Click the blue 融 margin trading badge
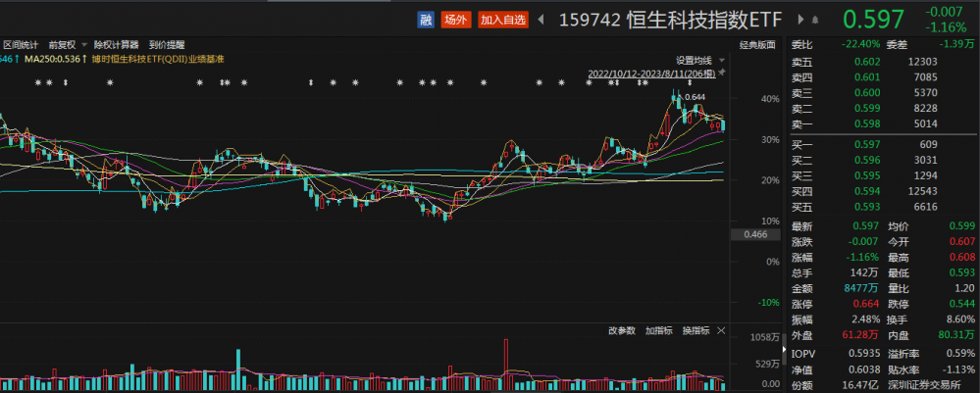The height and width of the screenshot is (393, 980). (425, 19)
